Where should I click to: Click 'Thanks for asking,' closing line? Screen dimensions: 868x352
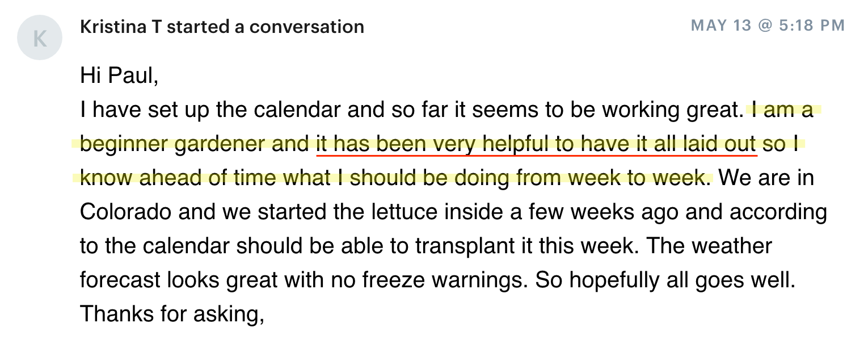pos(172,314)
